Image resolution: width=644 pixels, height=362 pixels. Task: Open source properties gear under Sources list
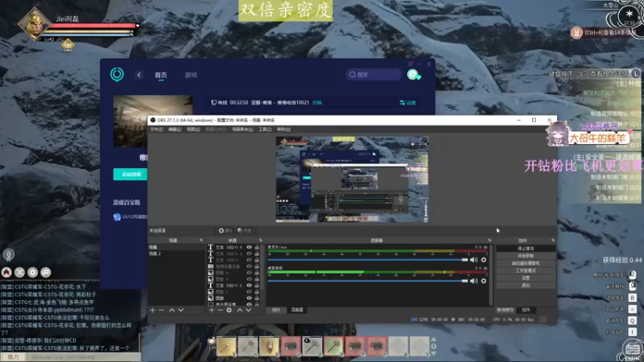coord(229,310)
